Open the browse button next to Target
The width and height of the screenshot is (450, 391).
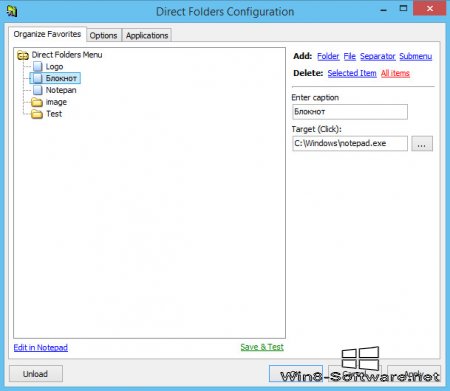coord(422,144)
